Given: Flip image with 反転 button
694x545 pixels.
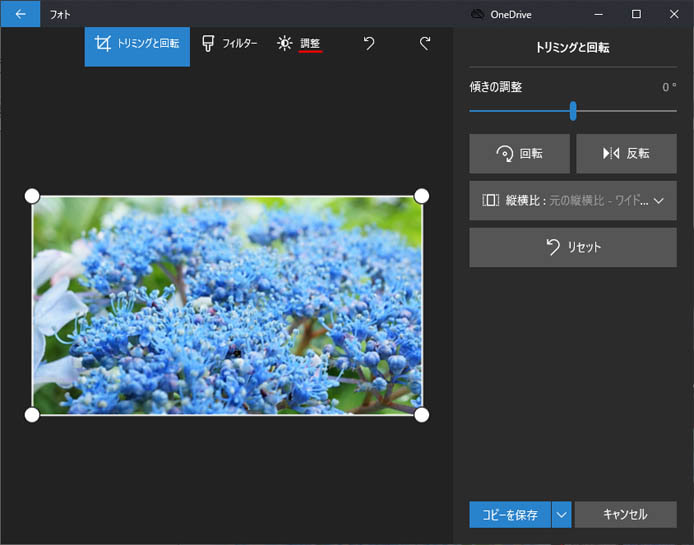Looking at the screenshot, I should (x=626, y=154).
